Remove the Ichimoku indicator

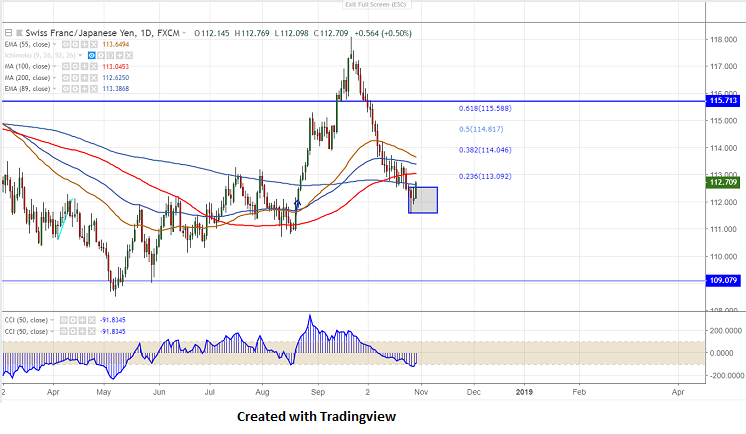pos(129,55)
